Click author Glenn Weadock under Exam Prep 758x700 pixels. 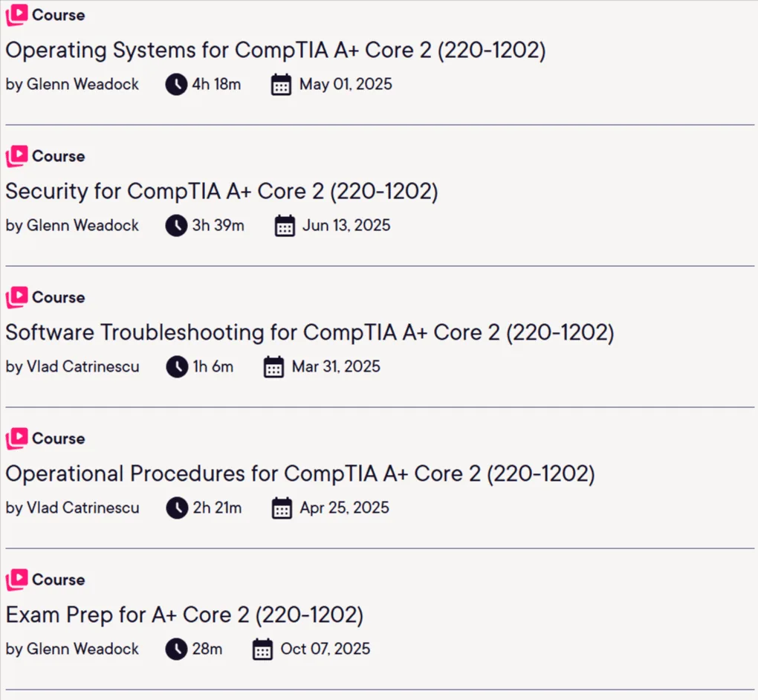point(82,649)
